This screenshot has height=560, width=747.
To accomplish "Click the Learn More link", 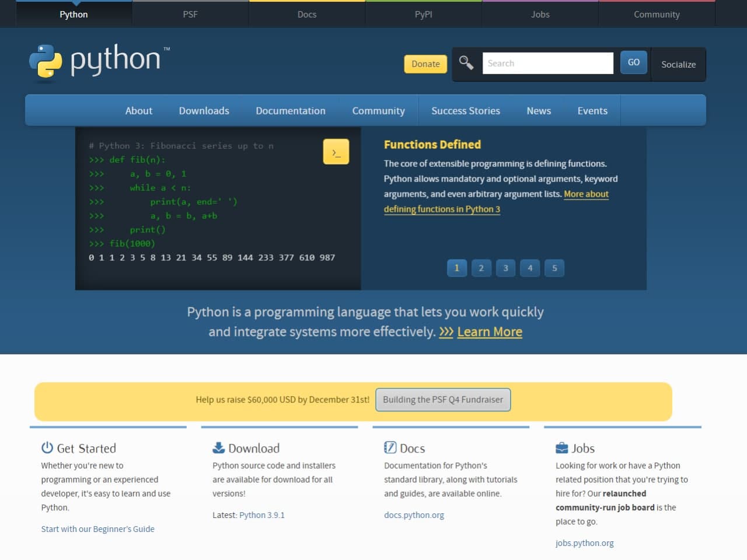I will click(490, 331).
